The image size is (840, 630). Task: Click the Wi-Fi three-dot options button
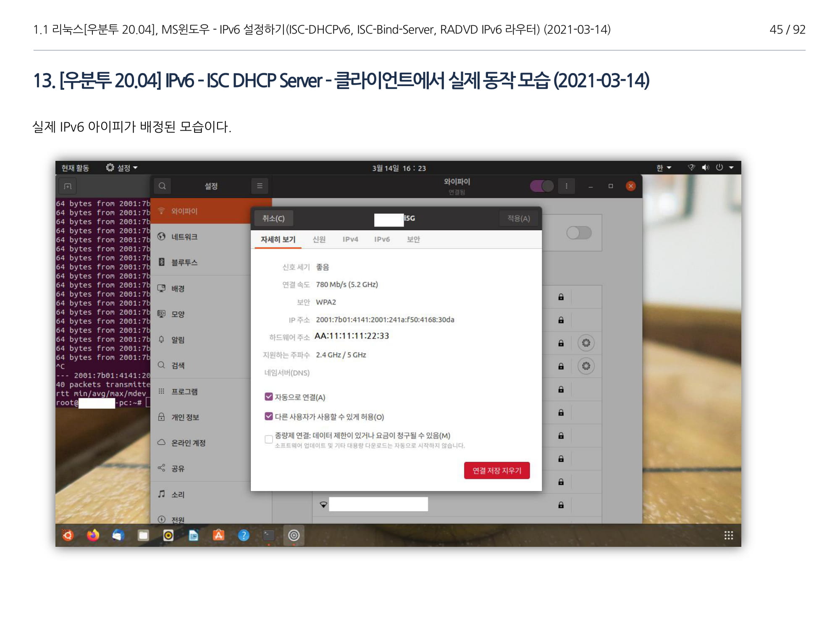(566, 186)
